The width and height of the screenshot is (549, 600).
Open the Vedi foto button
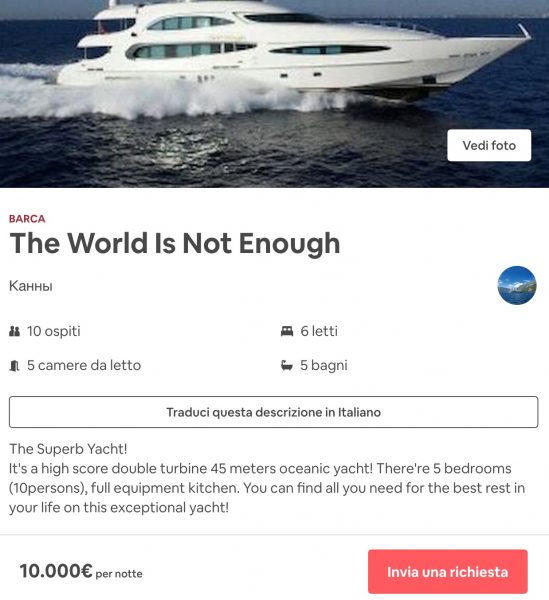[x=489, y=145]
